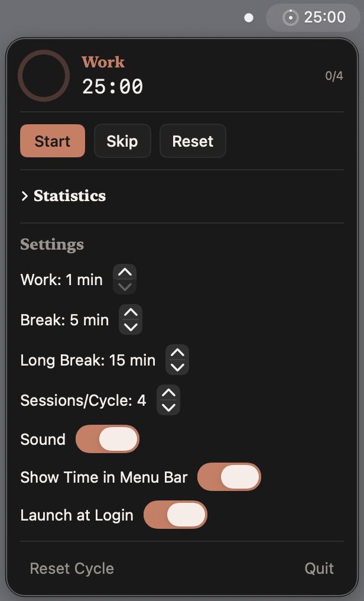Screen dimensions: 364x601
Task: Click the 0/4 session counter
Action: (x=334, y=75)
